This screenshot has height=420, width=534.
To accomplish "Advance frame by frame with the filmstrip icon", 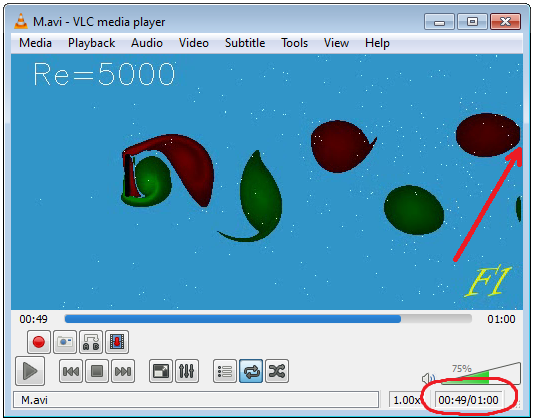I will pos(117,342).
